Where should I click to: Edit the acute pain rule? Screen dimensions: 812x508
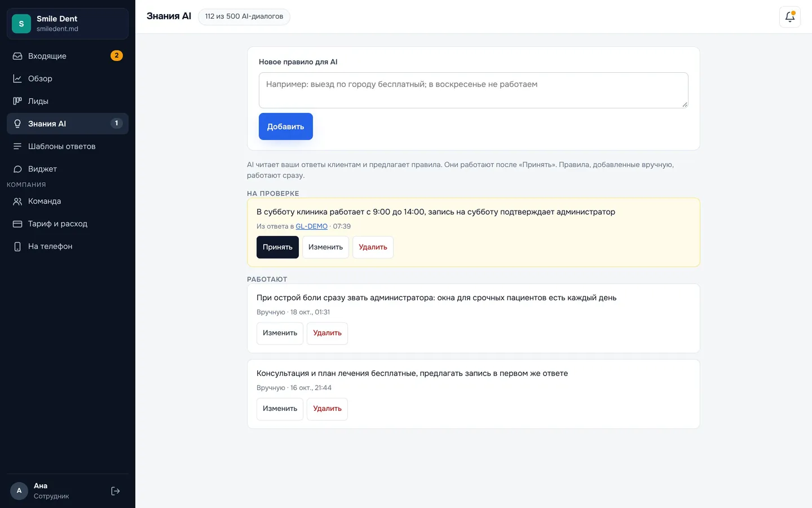tap(280, 333)
